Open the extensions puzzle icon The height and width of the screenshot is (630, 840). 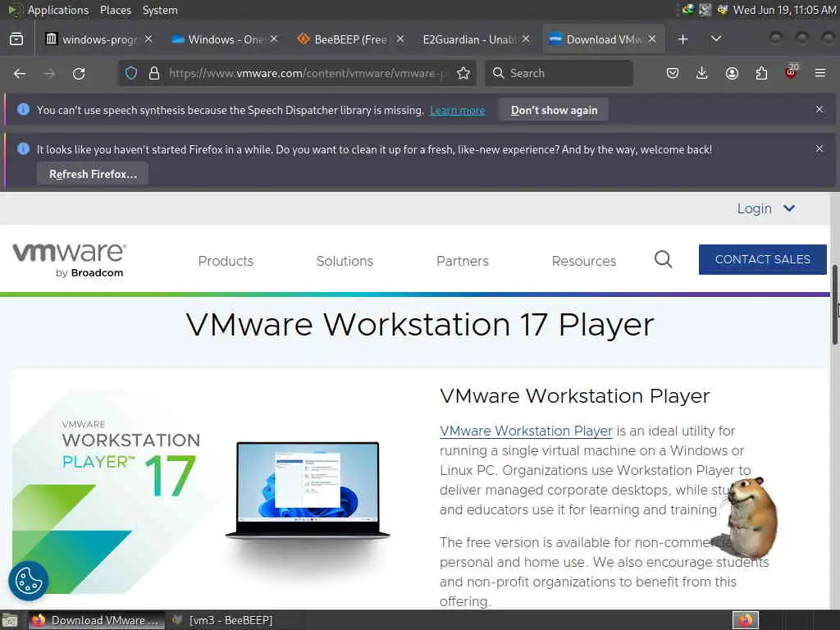761,73
